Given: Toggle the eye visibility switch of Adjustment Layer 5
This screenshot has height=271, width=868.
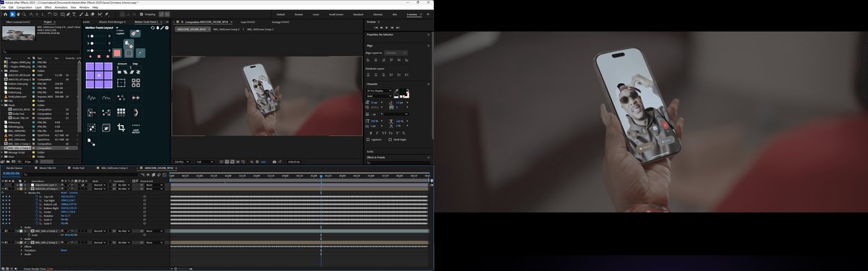Looking at the screenshot, I should [x=3, y=185].
